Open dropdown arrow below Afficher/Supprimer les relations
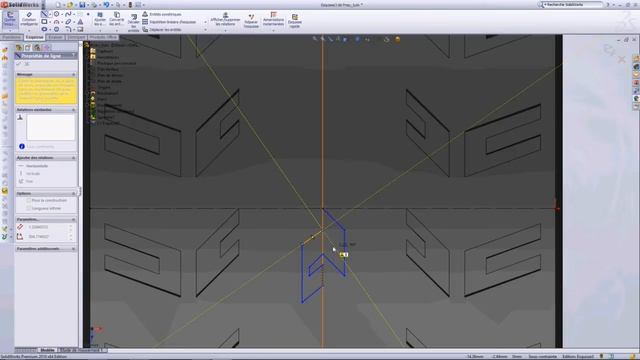This screenshot has width=640, height=360. pos(225,30)
